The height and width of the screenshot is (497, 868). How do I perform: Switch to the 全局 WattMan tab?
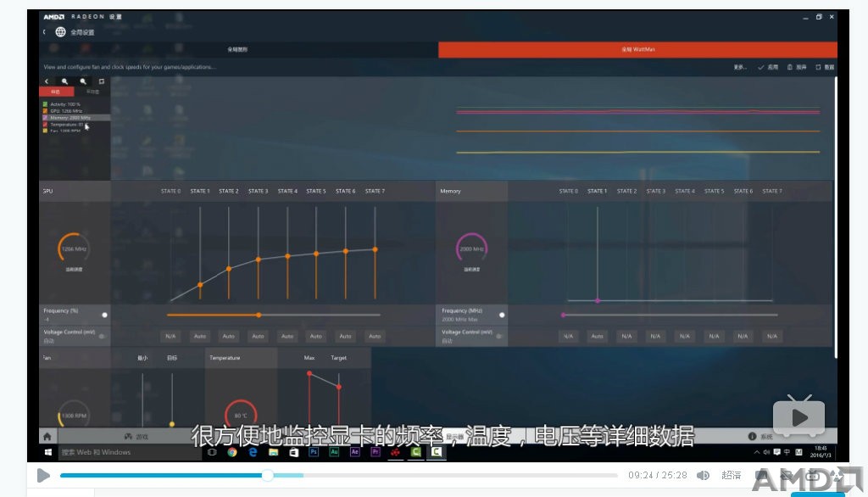click(x=637, y=49)
